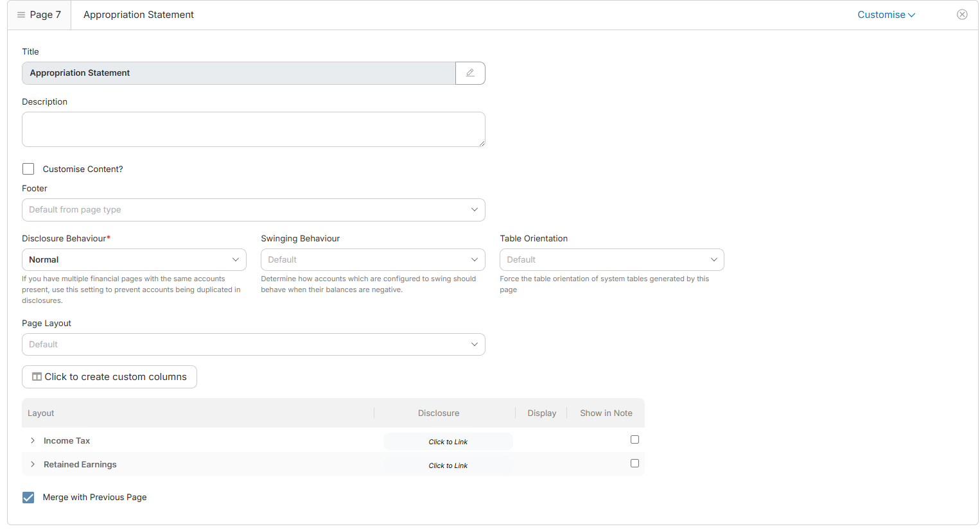Expand the Retained Earnings row
The width and height of the screenshot is (980, 529).
tap(33, 465)
